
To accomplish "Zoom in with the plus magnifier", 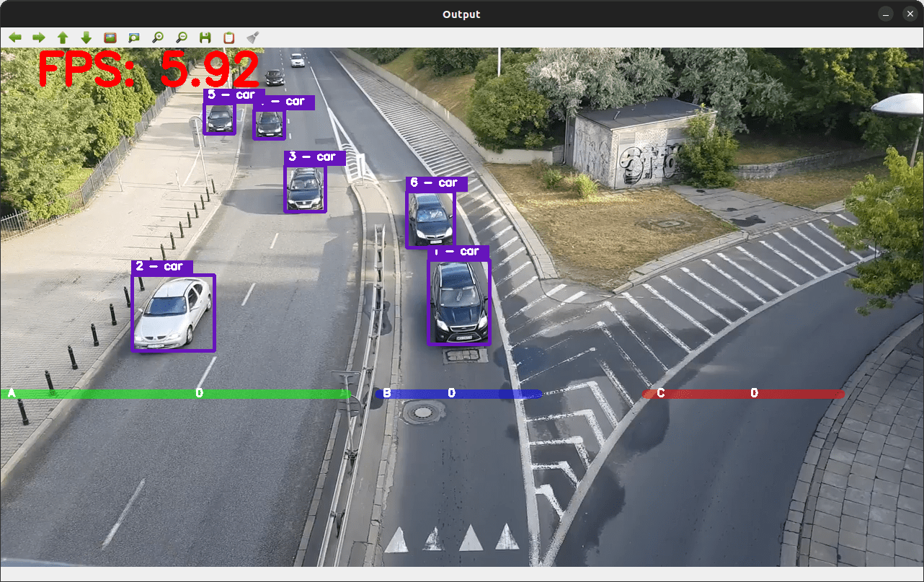I will pos(158,38).
